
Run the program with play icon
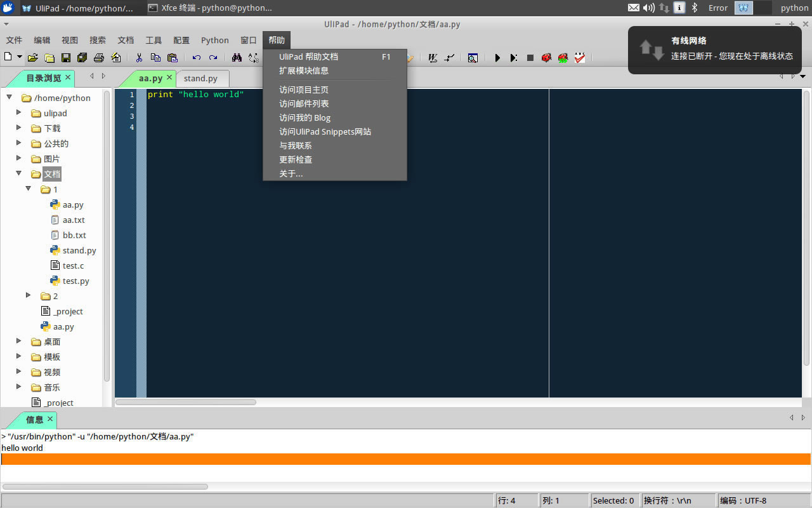click(x=497, y=58)
